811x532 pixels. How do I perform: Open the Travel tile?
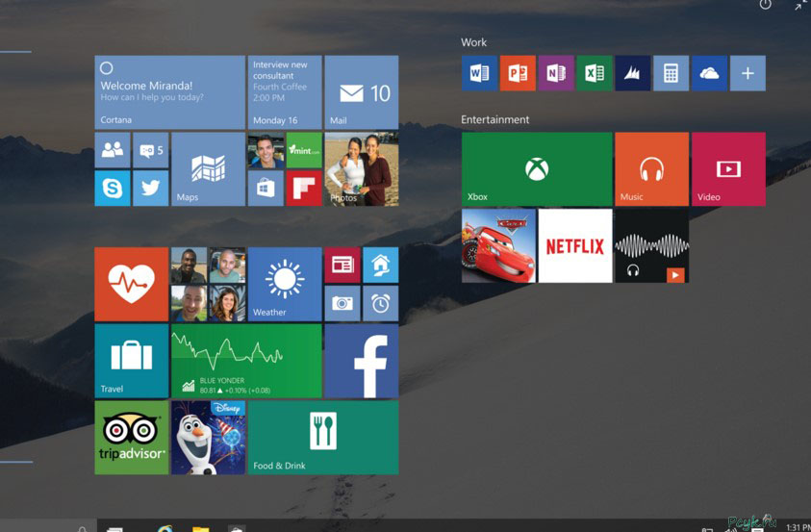(132, 361)
